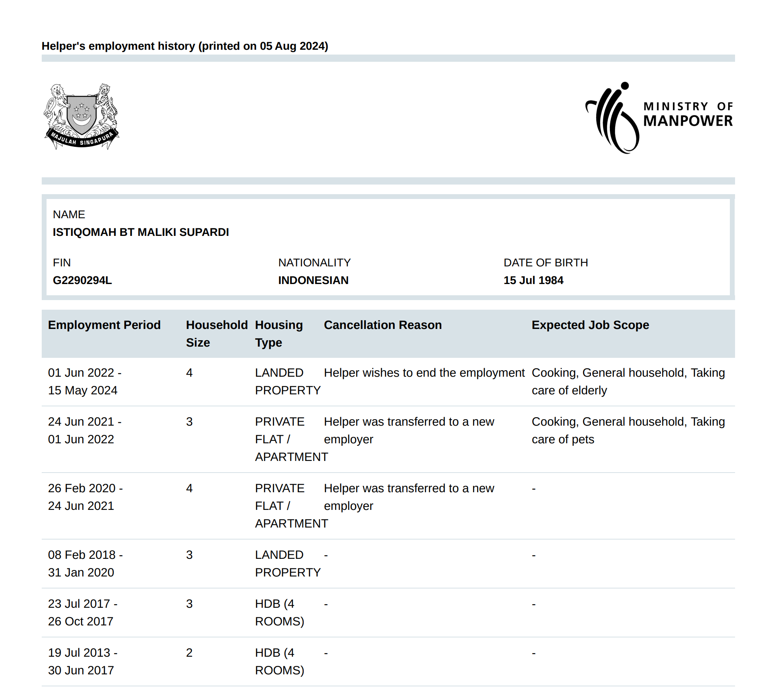Click the 08 Feb 2018 employment period row
This screenshot has width=784, height=688.
[x=85, y=564]
